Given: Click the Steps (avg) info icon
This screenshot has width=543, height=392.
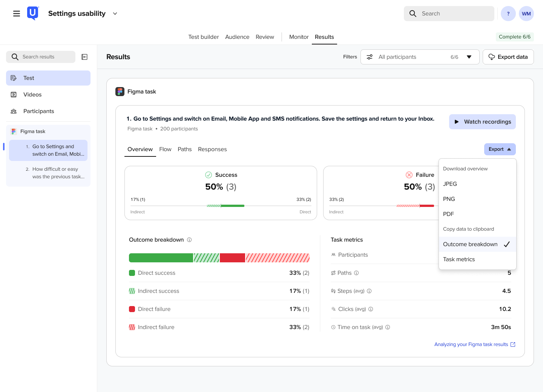Looking at the screenshot, I should tap(369, 291).
